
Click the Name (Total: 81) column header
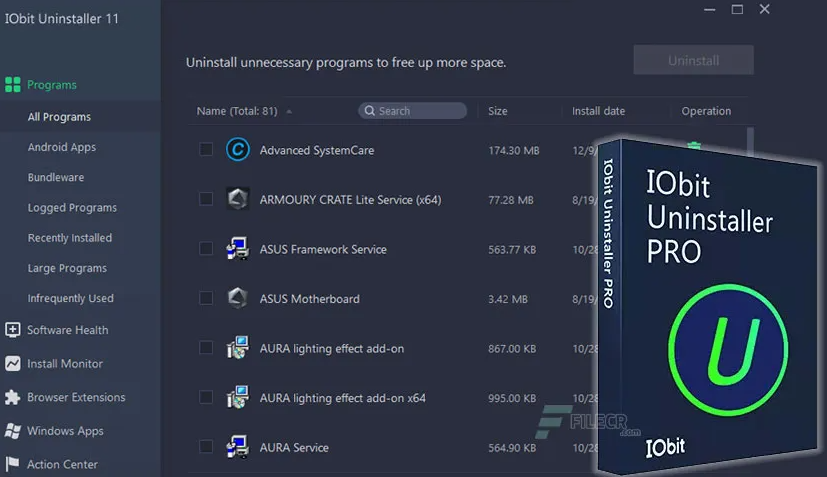(237, 111)
